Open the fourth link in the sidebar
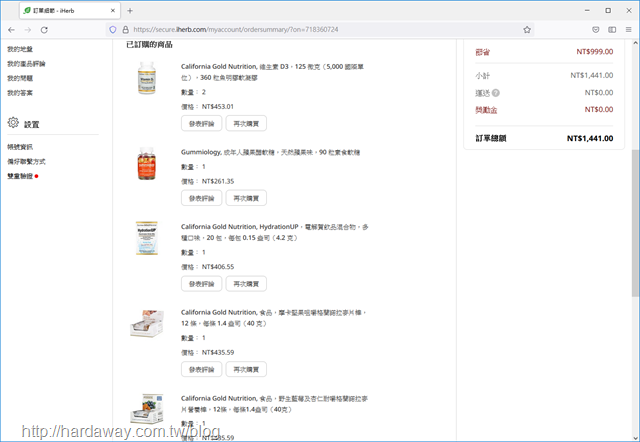Screen dimensions: 640x442 coord(20,93)
